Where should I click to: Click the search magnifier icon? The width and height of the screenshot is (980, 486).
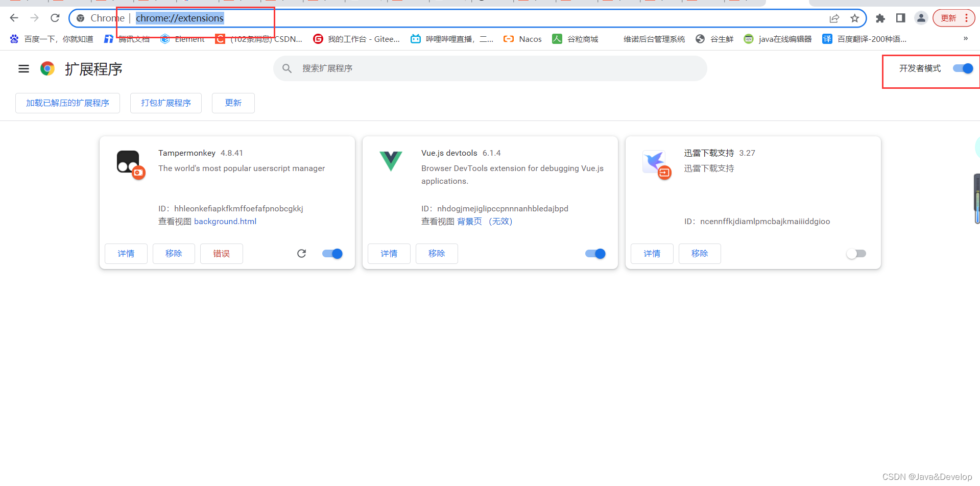pos(287,68)
